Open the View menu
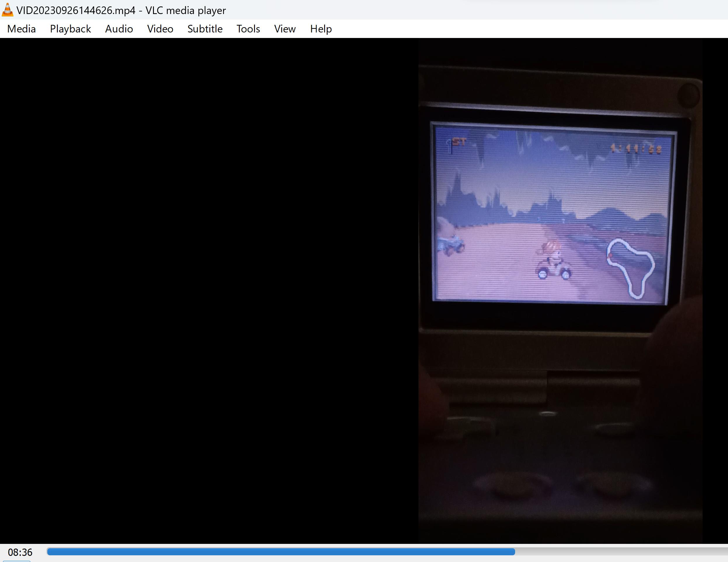Screen dimensions: 728x562 [x=285, y=29]
